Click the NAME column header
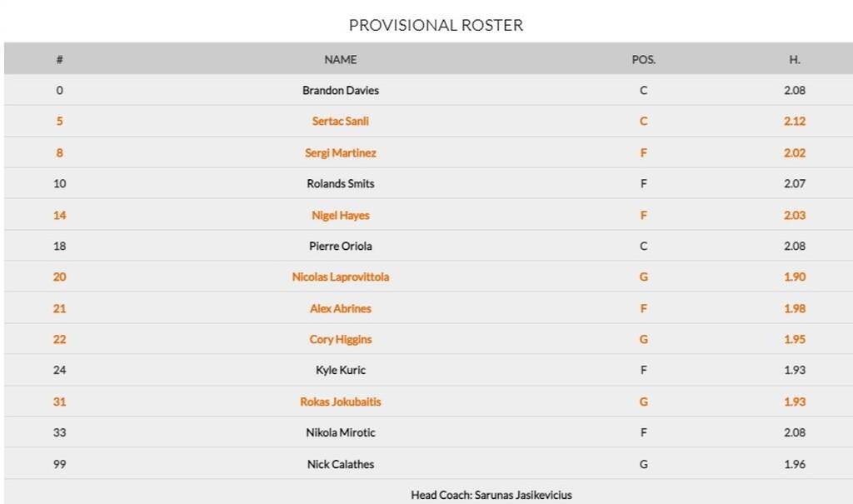This screenshot has width=853, height=504. (340, 59)
